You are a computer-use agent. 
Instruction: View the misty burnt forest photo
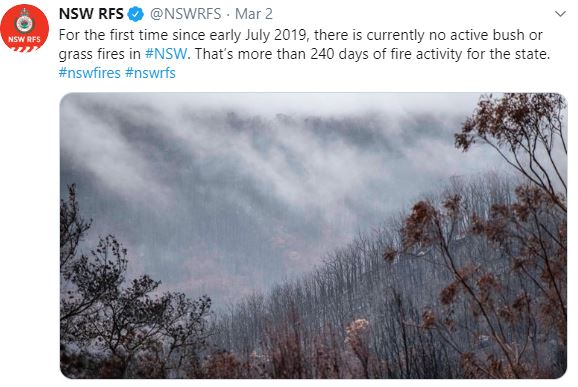click(x=313, y=236)
